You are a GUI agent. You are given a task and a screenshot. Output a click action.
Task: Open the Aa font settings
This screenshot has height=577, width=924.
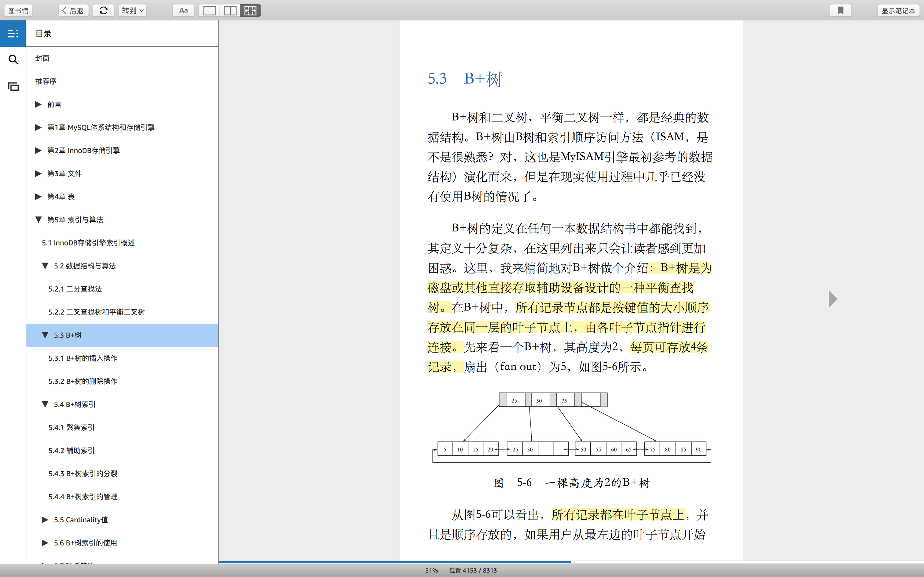coord(183,10)
